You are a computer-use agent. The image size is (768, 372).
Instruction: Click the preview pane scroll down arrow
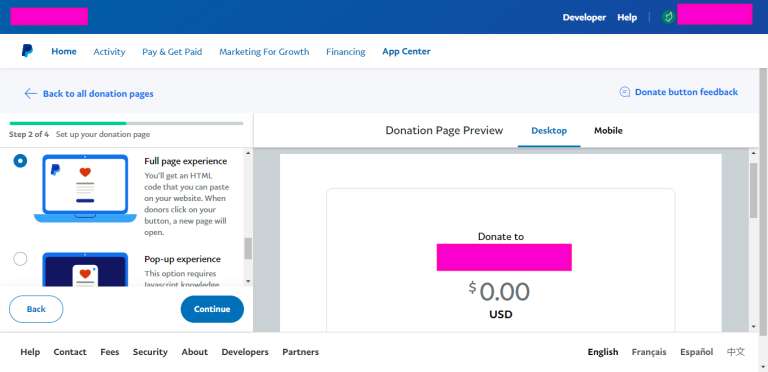tap(753, 327)
